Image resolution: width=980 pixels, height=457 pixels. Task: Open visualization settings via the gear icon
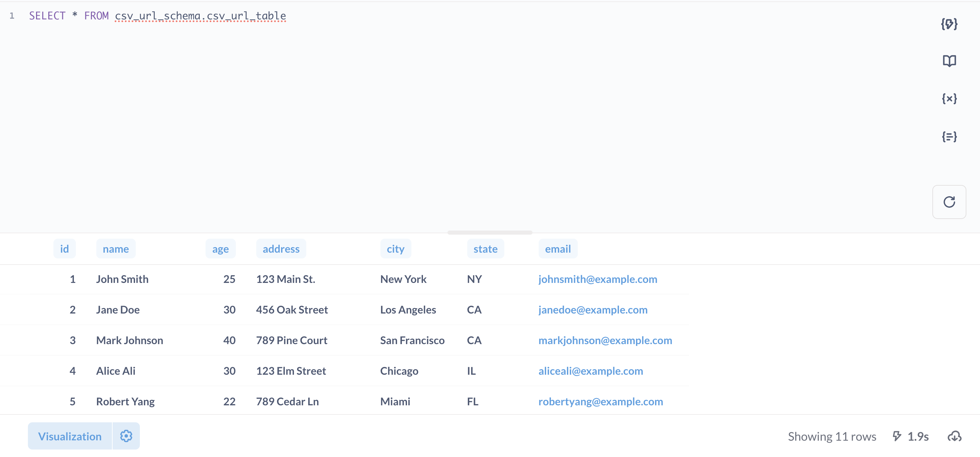point(126,436)
